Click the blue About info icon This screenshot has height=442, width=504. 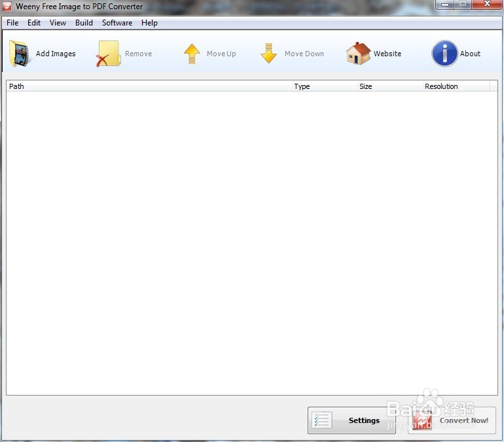444,53
